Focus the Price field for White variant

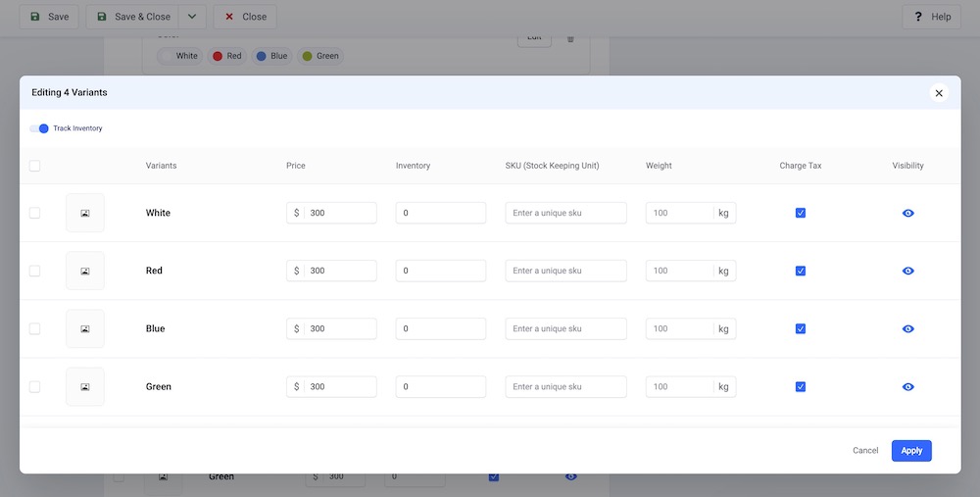click(x=339, y=213)
